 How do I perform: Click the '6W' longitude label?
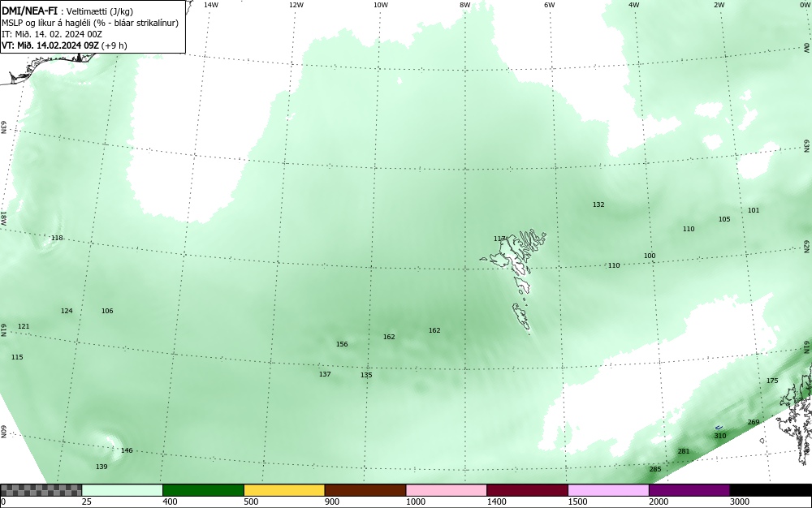point(550,5)
